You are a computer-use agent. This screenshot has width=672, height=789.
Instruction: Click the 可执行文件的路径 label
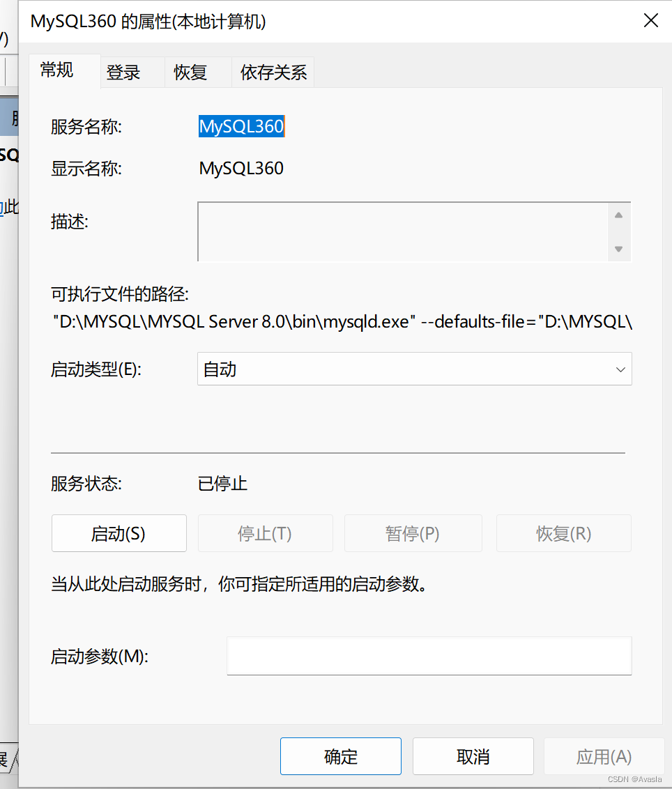pos(120,294)
